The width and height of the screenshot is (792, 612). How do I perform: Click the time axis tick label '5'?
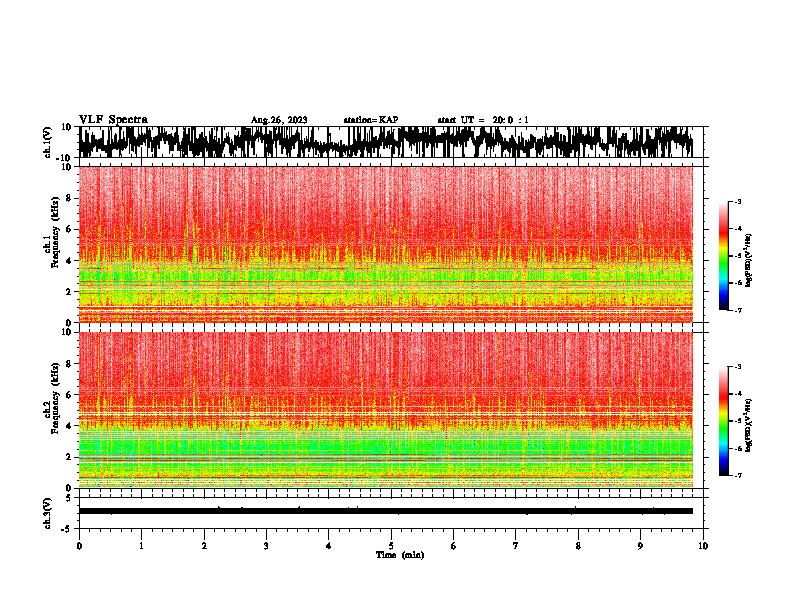pos(391,546)
